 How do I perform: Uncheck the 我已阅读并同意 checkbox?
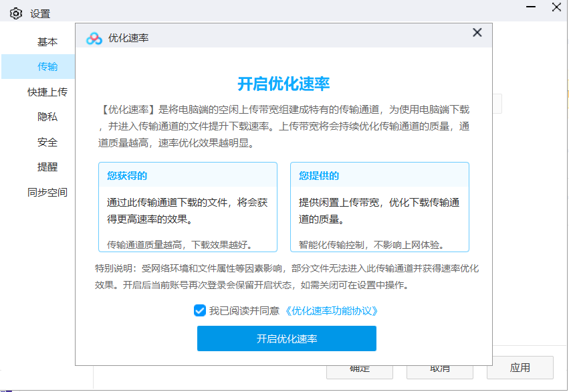click(199, 310)
